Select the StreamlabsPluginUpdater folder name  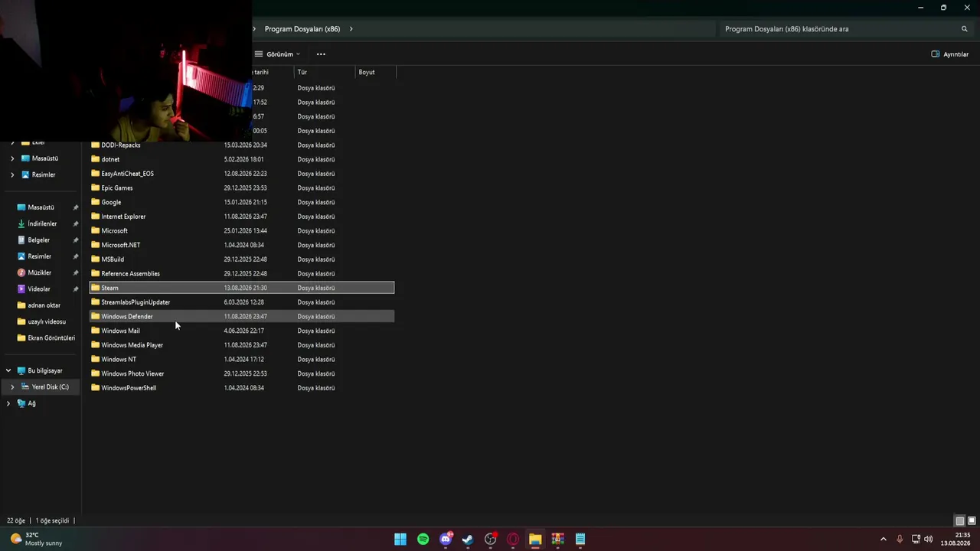[136, 302]
